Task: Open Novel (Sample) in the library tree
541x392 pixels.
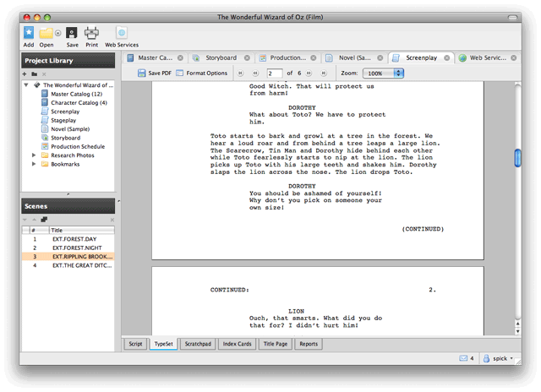Action: pos(70,129)
